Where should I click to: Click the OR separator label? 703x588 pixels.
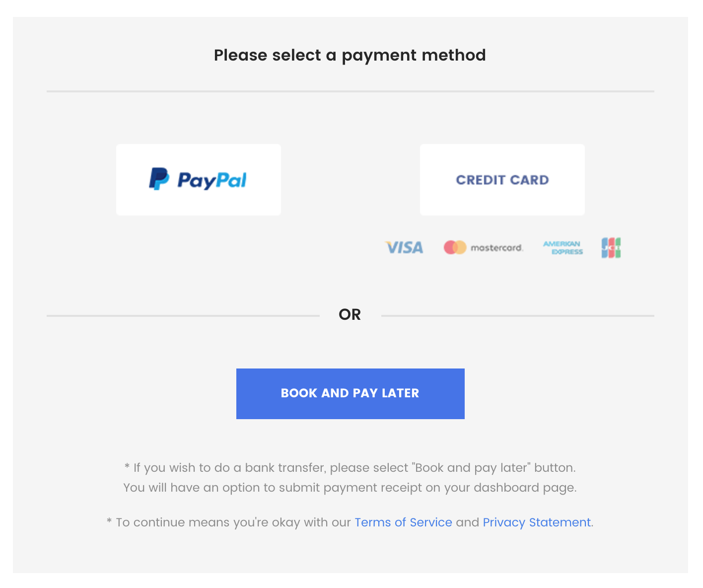pos(350,314)
